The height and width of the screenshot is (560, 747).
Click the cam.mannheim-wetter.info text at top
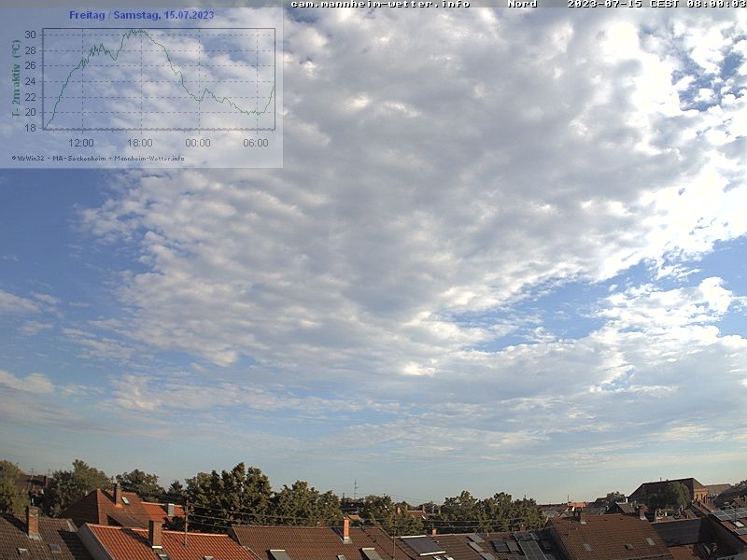(380, 4)
